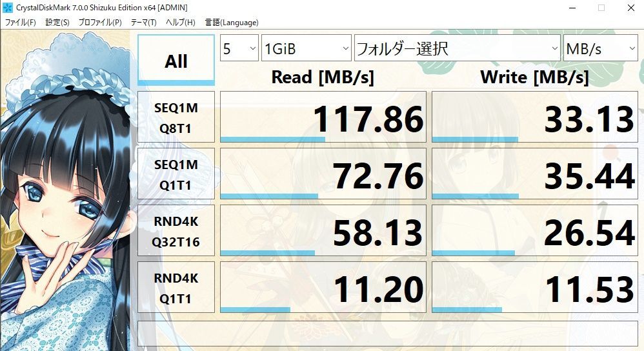Click the 35.44 write result
Viewport: 644px width, 351px height.
click(535, 174)
